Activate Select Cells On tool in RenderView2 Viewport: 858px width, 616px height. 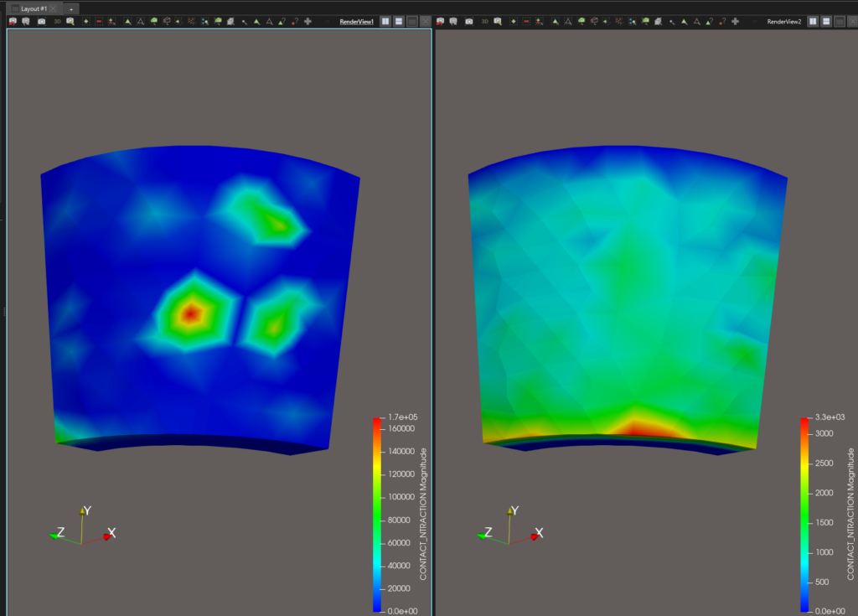pyautogui.click(x=555, y=21)
